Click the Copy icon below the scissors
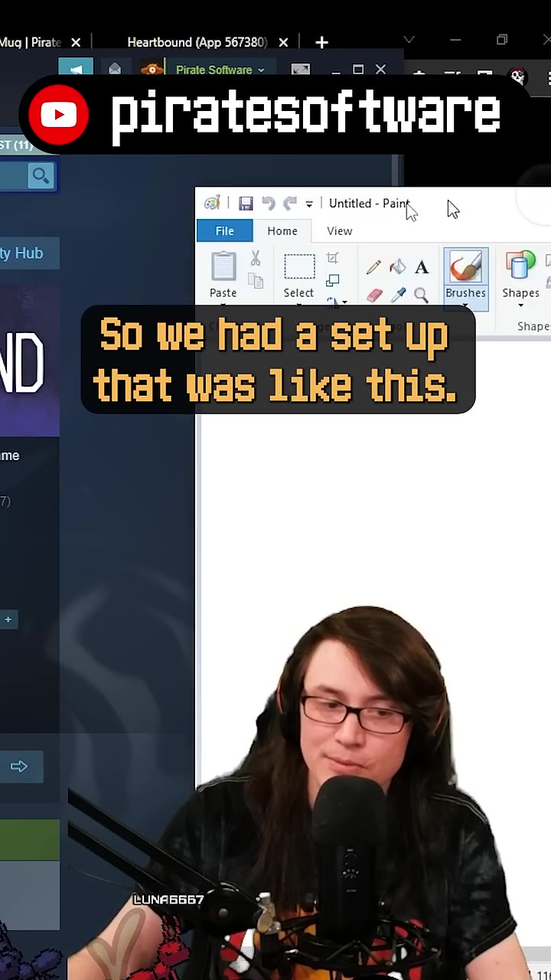Viewport: 551px width, 980px height. coord(256,281)
